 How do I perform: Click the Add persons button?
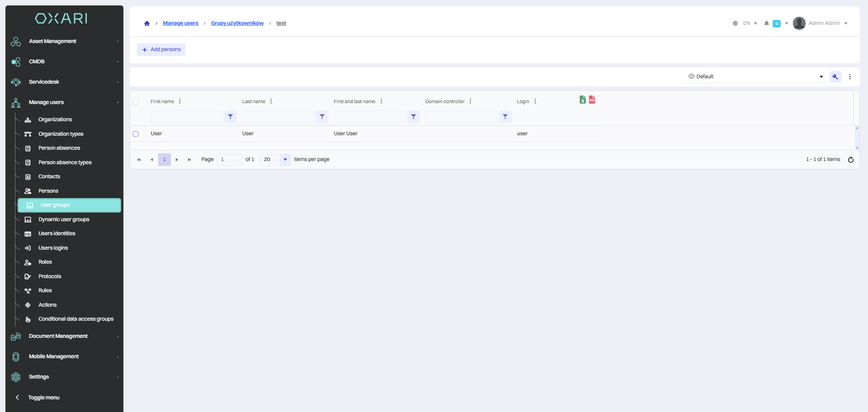(161, 50)
